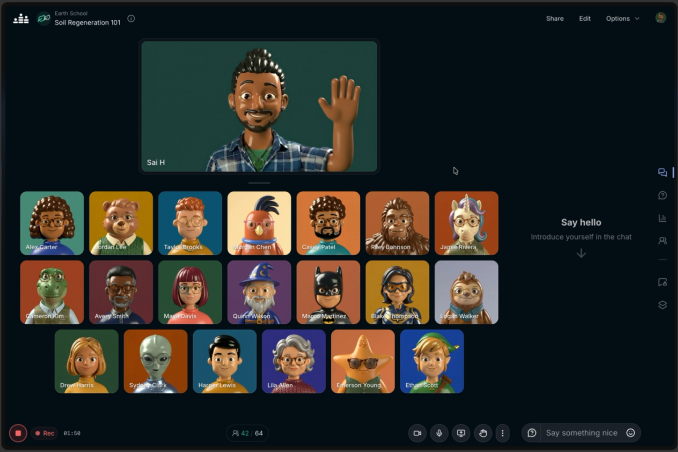
Task: Open the Earth School organization logo
Action: click(44, 18)
